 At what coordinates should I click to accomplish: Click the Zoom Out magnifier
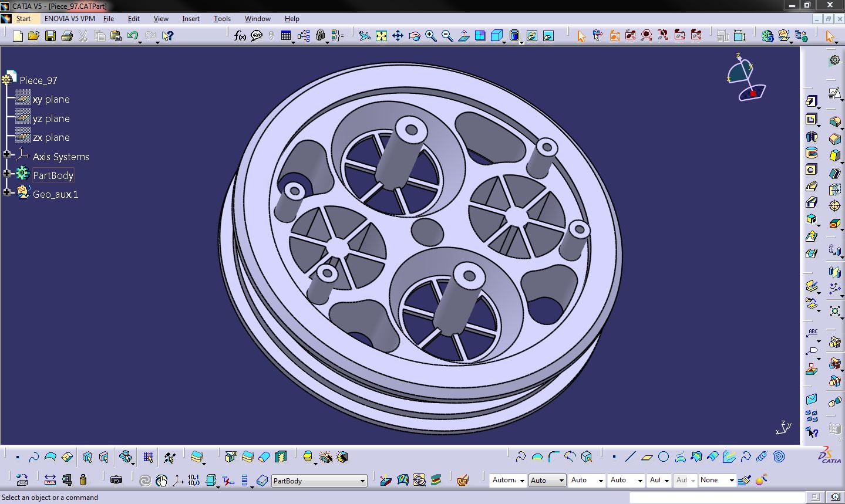tap(447, 36)
